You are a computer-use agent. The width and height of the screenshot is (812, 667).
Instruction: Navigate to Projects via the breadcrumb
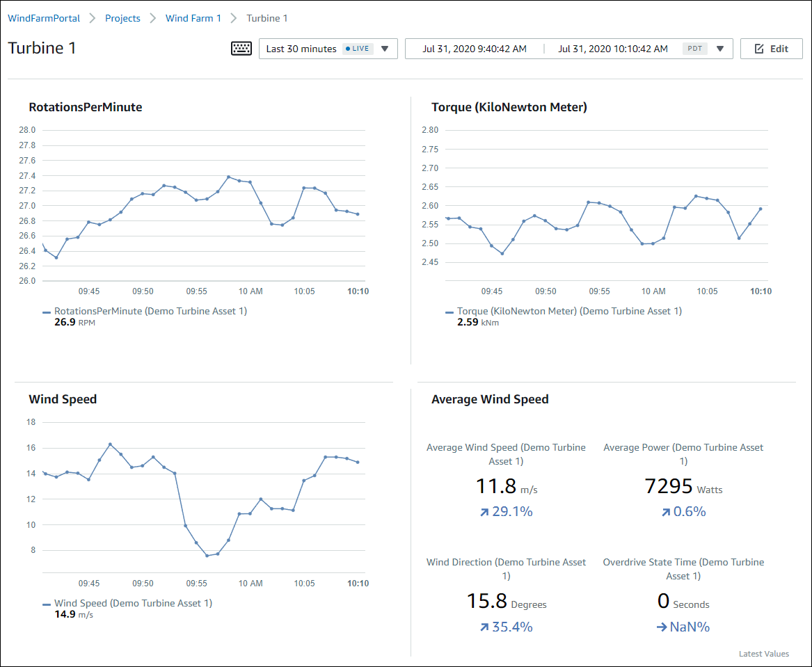(x=122, y=18)
